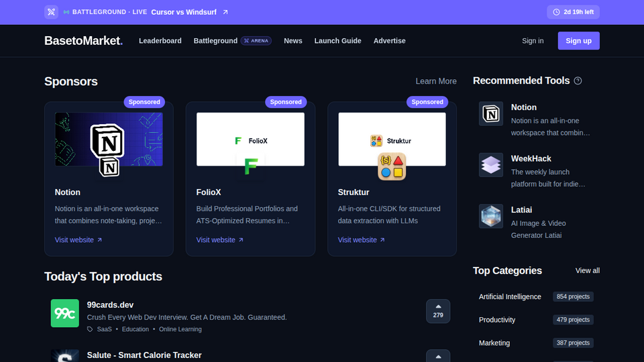Click Sponsored badge on FolioX card
This screenshot has width=644, height=362.
point(286,102)
